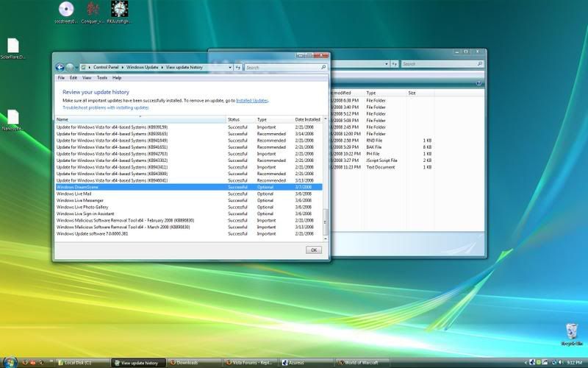Select the Windows Live Messenger row
Screen dimensions: 588x368
point(189,200)
